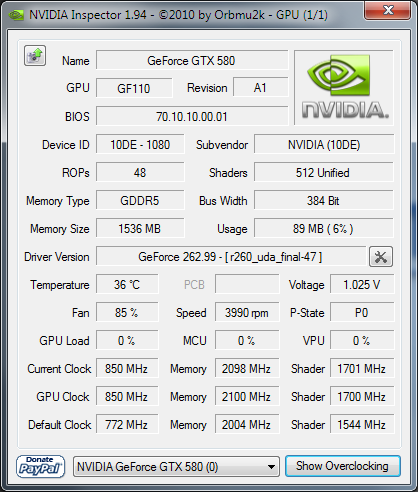
Task: Click the fan Speed 3990 rpm field
Action: click(x=247, y=312)
